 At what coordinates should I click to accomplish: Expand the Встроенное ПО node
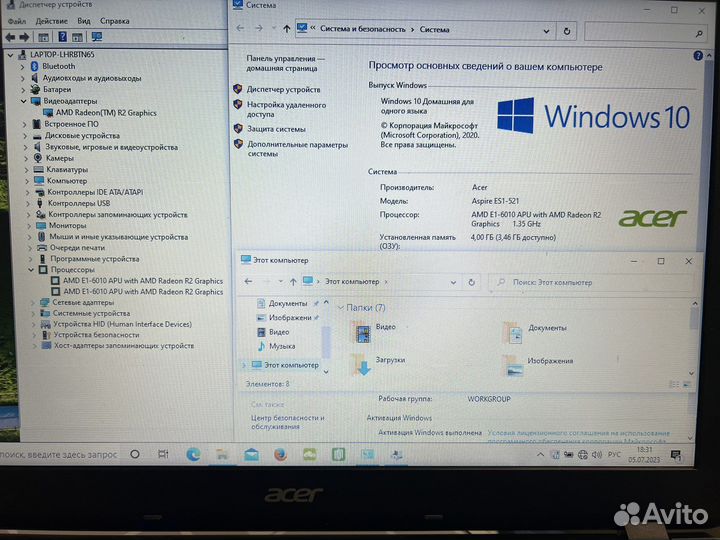[x=24, y=124]
